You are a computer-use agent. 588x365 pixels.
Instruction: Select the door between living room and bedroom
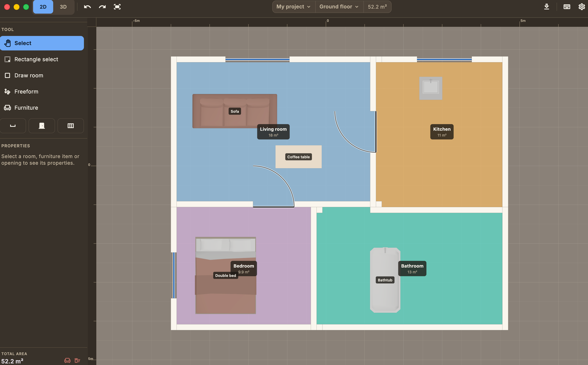point(274,186)
